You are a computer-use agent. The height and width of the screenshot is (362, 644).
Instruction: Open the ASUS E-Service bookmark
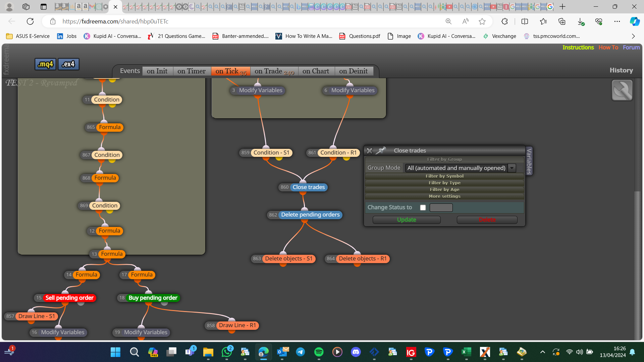point(28,36)
